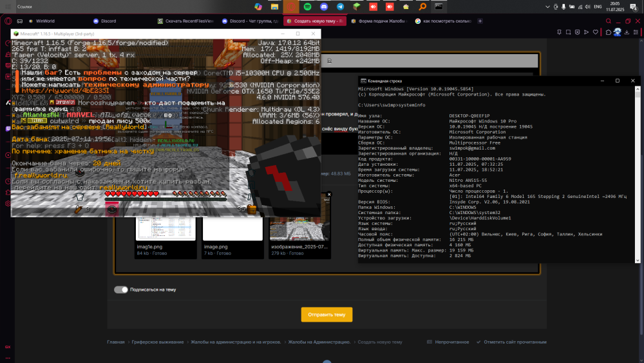Open a new browser tab with plus
This screenshot has width=644, height=363.
coord(480,21)
